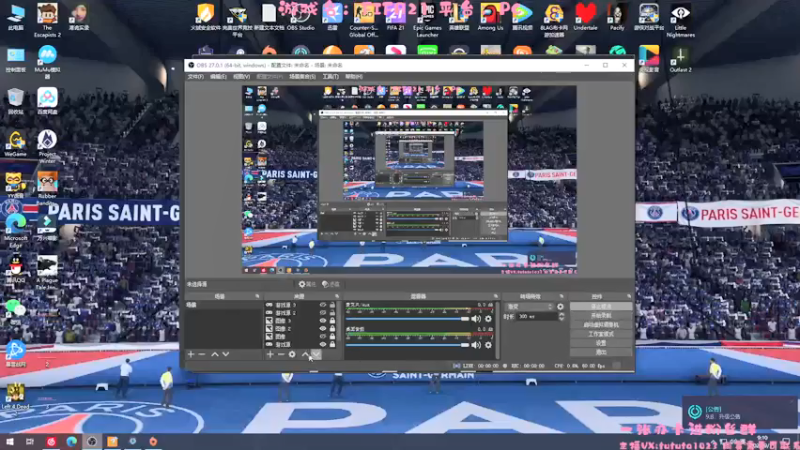
Task: Open the 文件(F) menu
Action: coord(195,77)
